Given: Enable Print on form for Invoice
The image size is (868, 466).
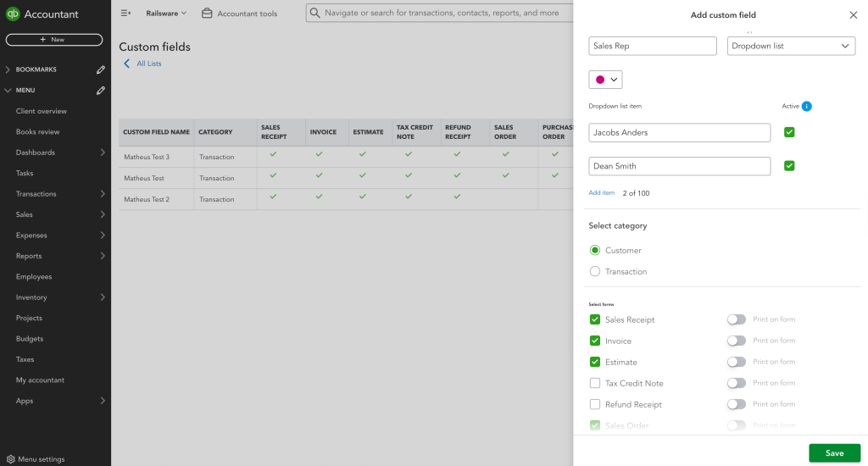Looking at the screenshot, I should (x=737, y=341).
